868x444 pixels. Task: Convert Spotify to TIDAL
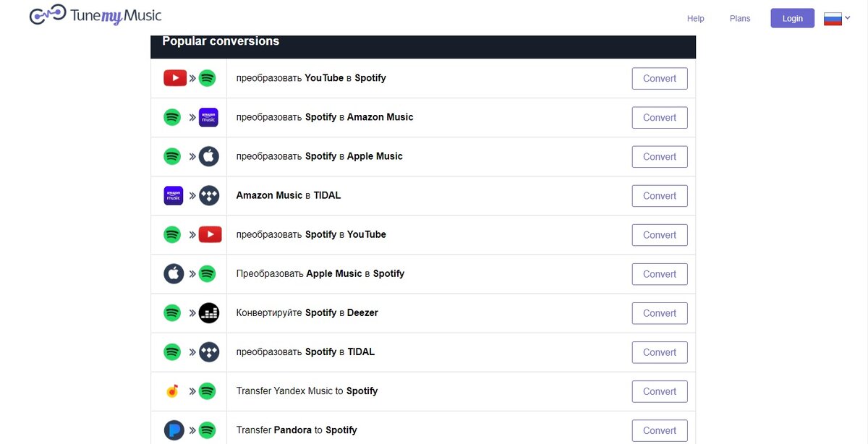tap(660, 351)
